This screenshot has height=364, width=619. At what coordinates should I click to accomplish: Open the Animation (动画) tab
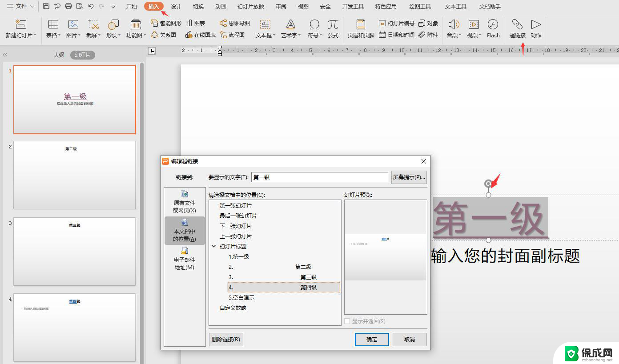pos(220,6)
